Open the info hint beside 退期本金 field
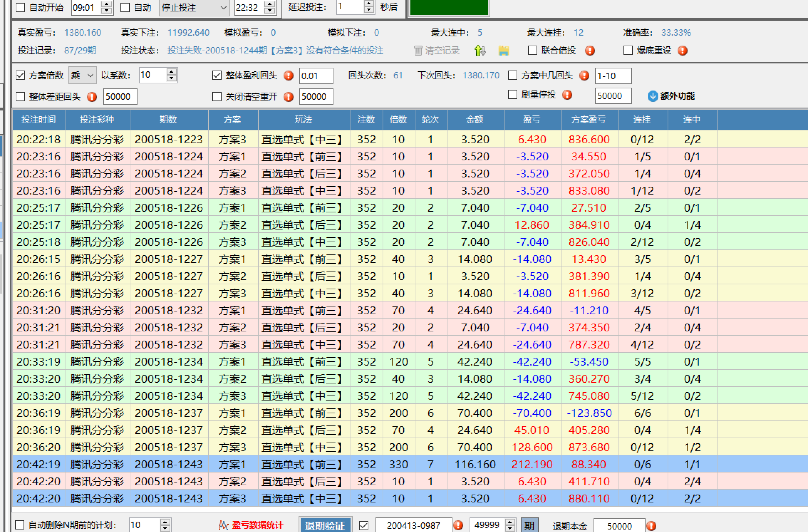 tap(651, 526)
